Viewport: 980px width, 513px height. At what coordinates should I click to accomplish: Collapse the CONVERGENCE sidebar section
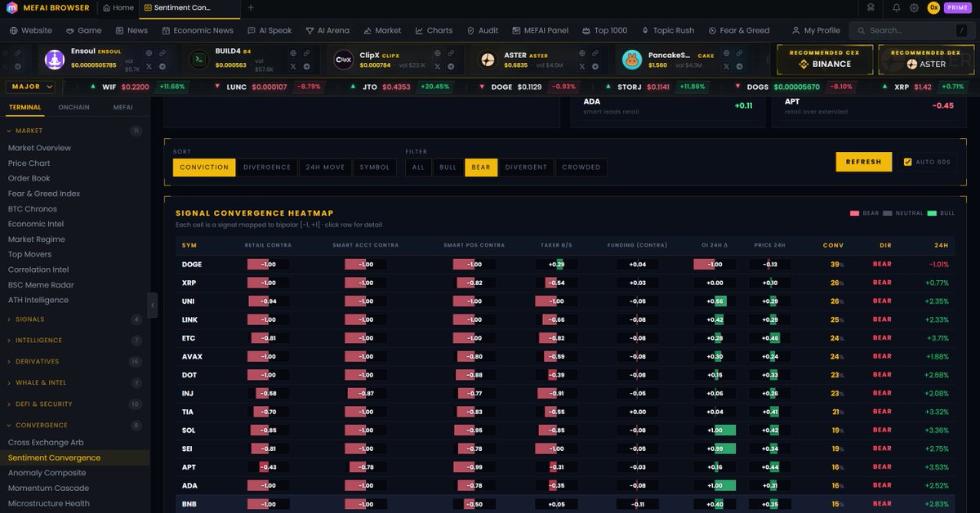(74, 426)
